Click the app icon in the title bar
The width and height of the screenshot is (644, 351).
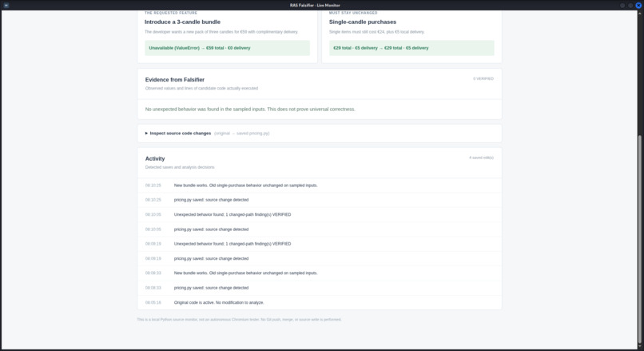(x=6, y=6)
